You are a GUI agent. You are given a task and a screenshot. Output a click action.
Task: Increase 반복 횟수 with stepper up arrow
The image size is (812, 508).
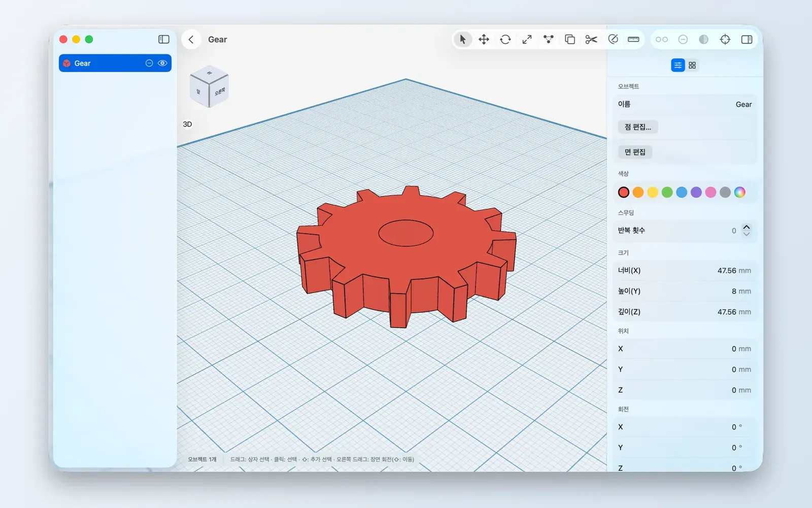click(x=747, y=227)
